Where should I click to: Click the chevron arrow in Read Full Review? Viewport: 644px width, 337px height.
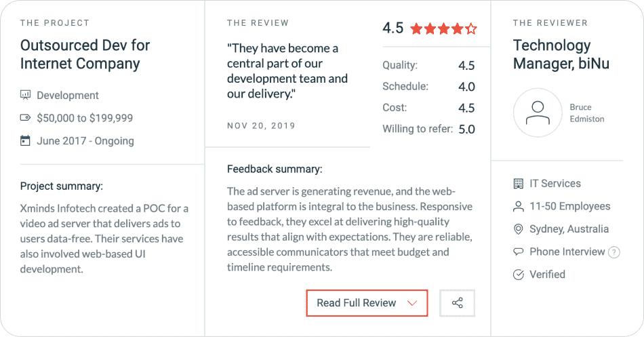(x=412, y=303)
